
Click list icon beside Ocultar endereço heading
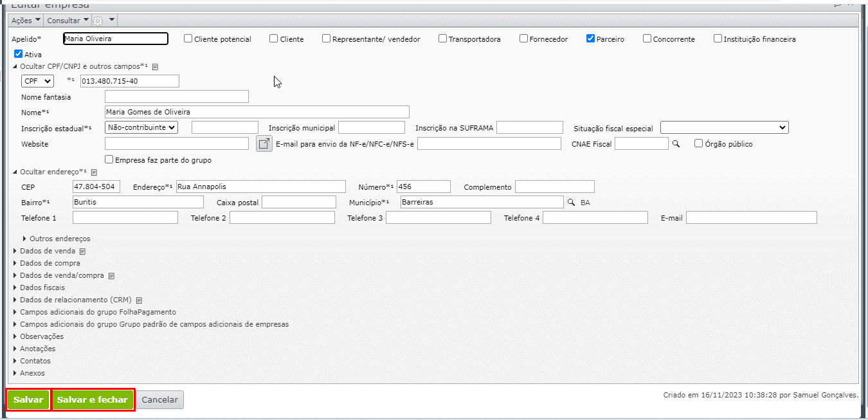click(x=94, y=172)
